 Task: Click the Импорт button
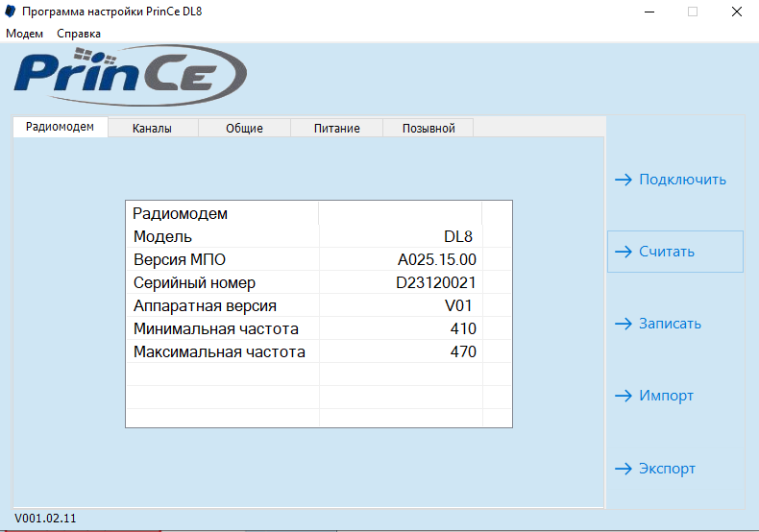pos(675,396)
